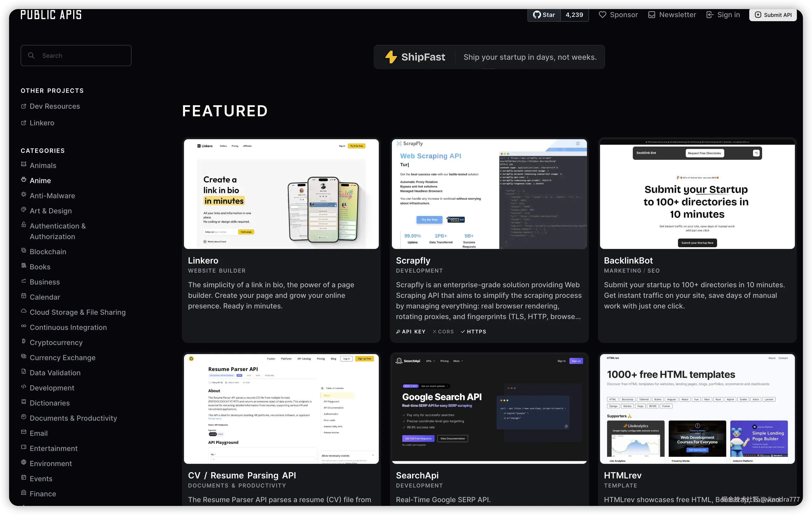Click the ShipFast lightning bolt logo
This screenshot has width=812, height=515.
click(x=391, y=57)
